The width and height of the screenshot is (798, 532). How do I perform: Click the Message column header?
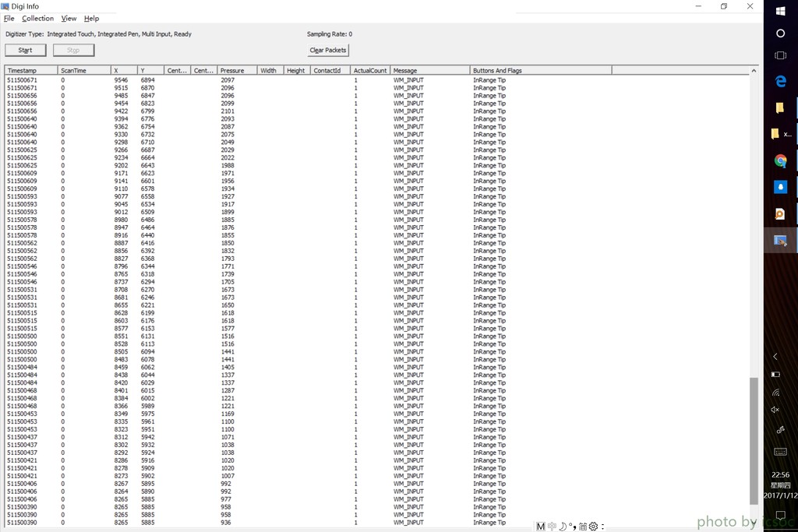coord(430,70)
